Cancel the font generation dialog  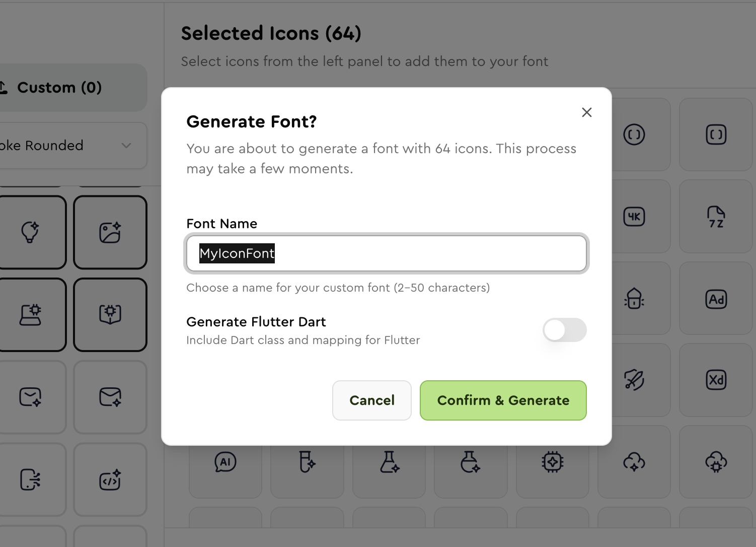pos(371,400)
